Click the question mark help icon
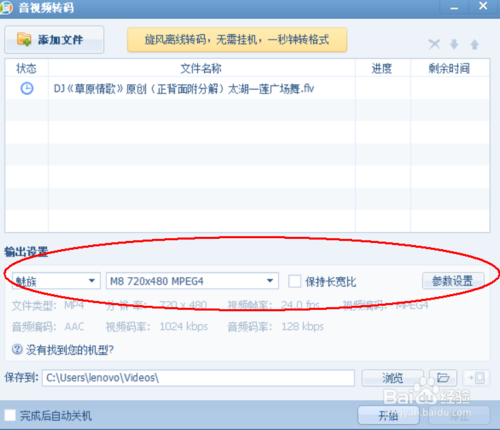Screen dimensions: 500x430 pyautogui.click(x=17, y=349)
